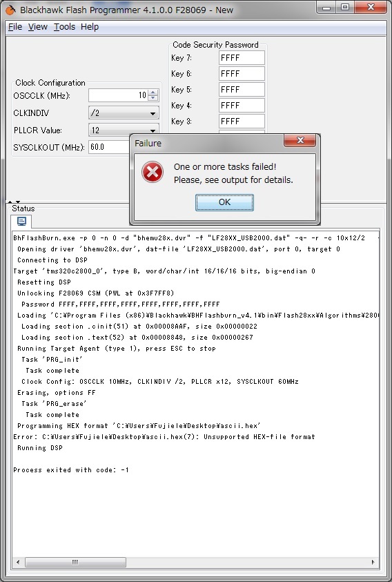
Task: Click the OSCCLK (MHz) input field
Action: (x=118, y=95)
